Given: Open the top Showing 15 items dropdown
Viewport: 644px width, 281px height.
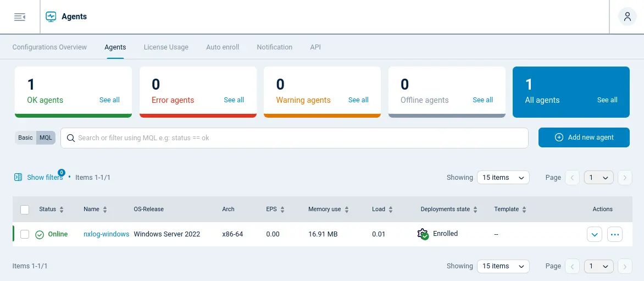Looking at the screenshot, I should click(x=503, y=178).
